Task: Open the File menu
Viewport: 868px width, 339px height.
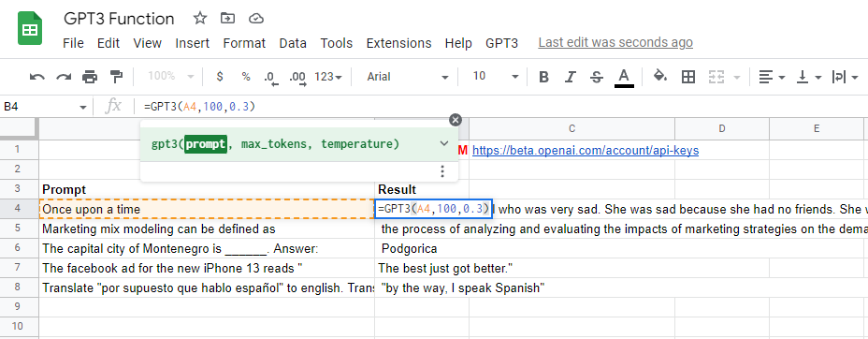Action: pos(73,43)
